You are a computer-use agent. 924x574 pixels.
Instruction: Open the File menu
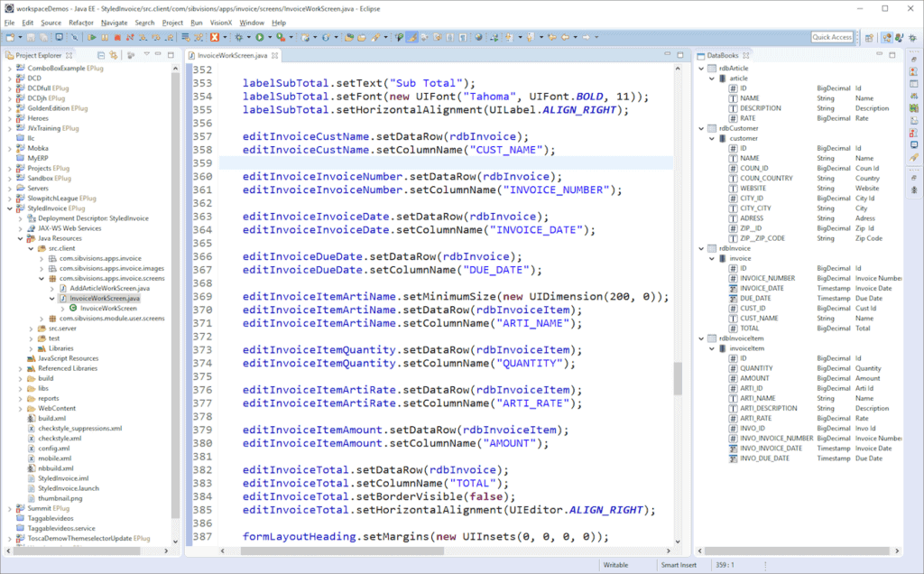(9, 23)
